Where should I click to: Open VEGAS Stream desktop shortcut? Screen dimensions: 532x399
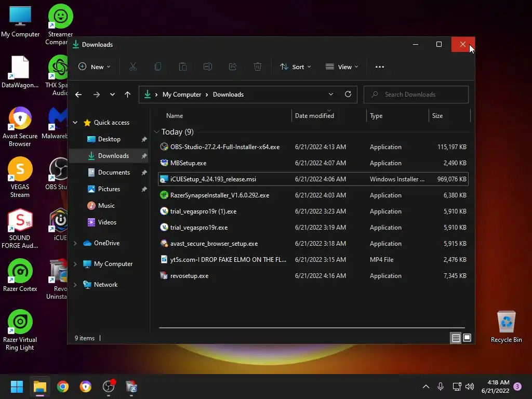20,178
